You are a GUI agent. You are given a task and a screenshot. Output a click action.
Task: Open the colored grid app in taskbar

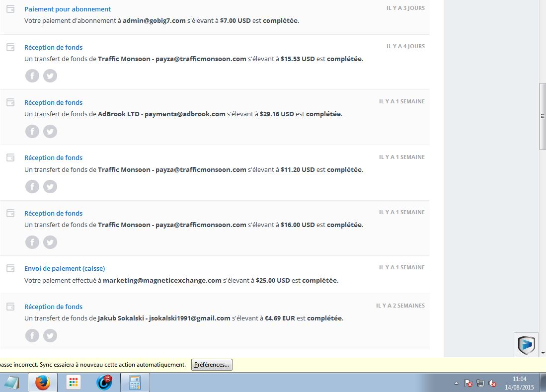click(74, 383)
